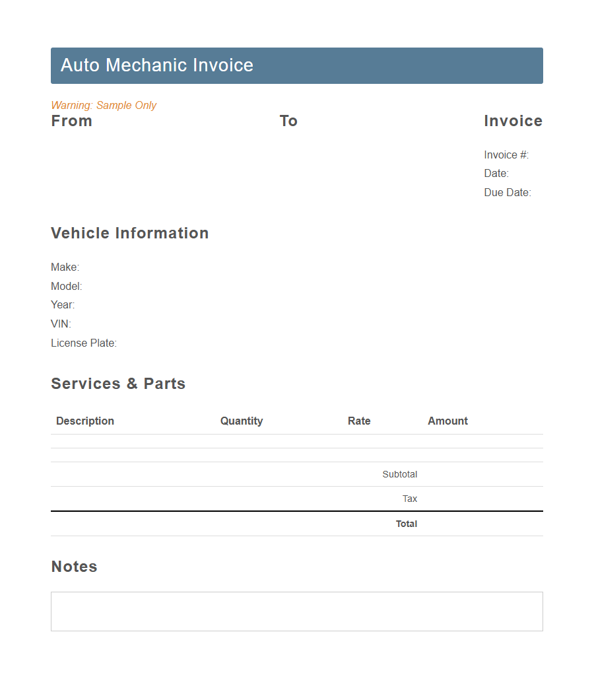
Task: Click the To section heading
Action: pos(288,121)
